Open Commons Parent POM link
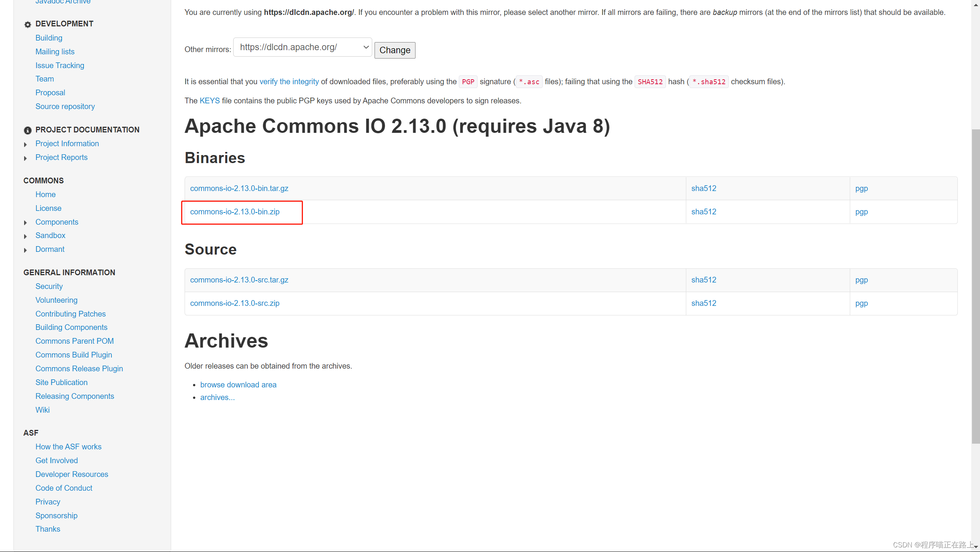980x552 pixels. pyautogui.click(x=74, y=341)
